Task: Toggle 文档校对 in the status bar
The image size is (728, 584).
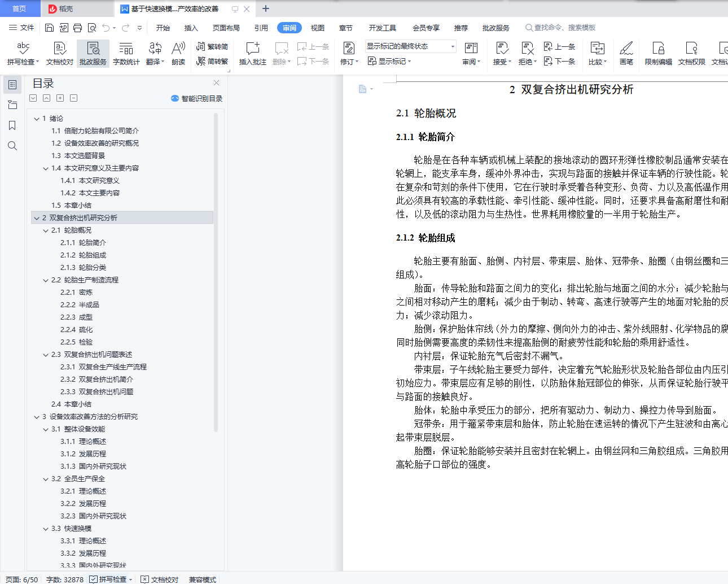Action: tap(160, 579)
